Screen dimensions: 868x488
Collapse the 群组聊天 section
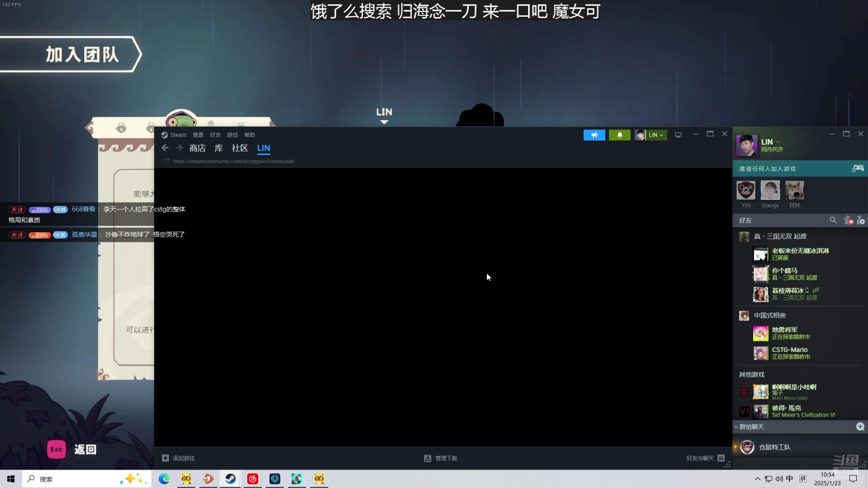tap(736, 427)
